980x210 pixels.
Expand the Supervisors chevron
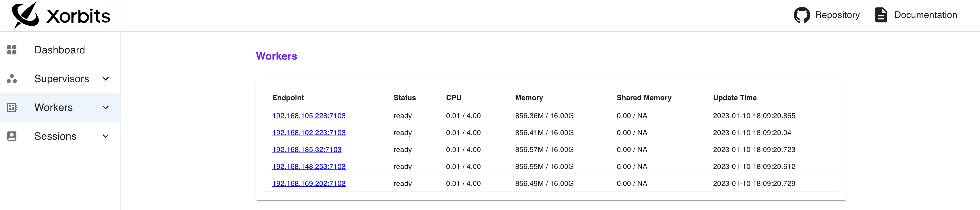click(x=106, y=79)
